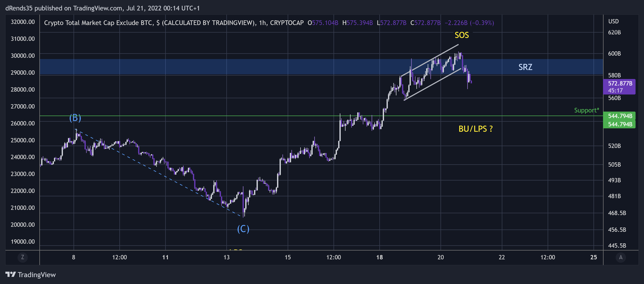Click the publisher header text dRends35

[19, 8]
